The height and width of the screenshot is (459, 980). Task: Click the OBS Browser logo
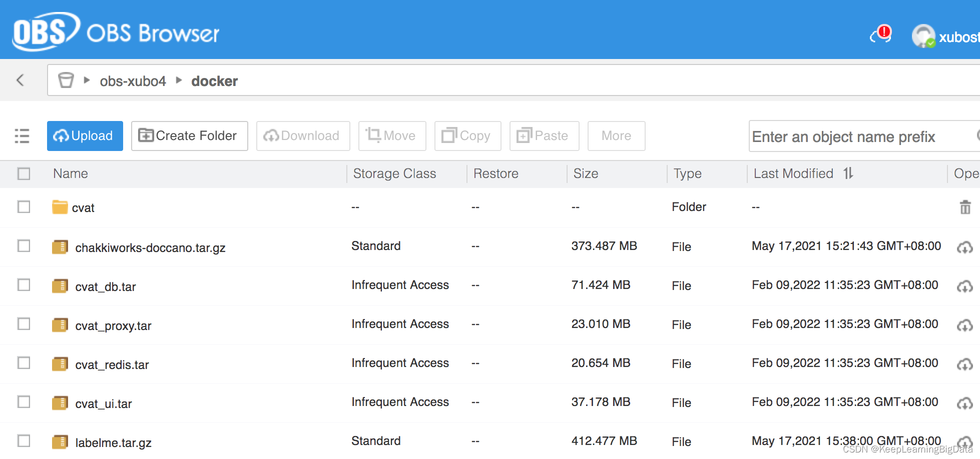coord(116,31)
